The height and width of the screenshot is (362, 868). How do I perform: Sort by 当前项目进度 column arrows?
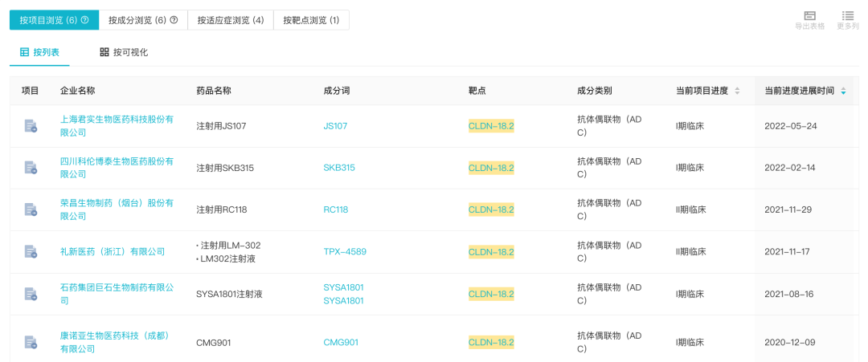tap(737, 92)
